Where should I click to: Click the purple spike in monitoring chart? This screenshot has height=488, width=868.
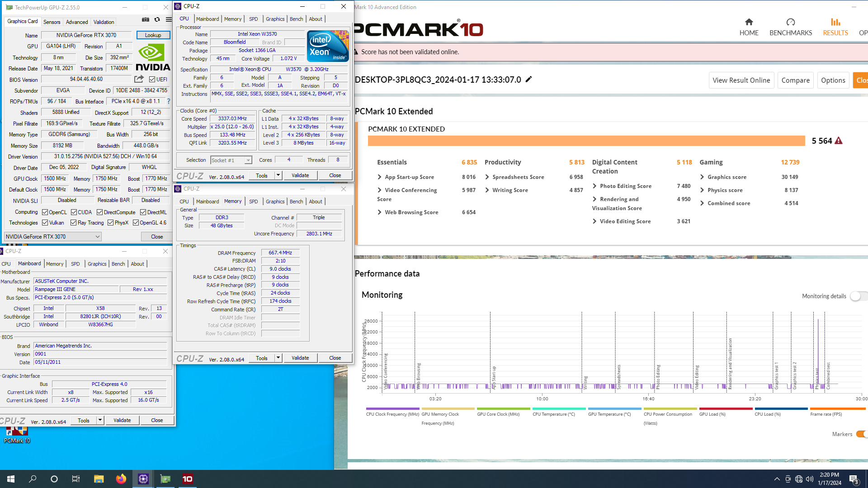pyautogui.click(x=818, y=352)
